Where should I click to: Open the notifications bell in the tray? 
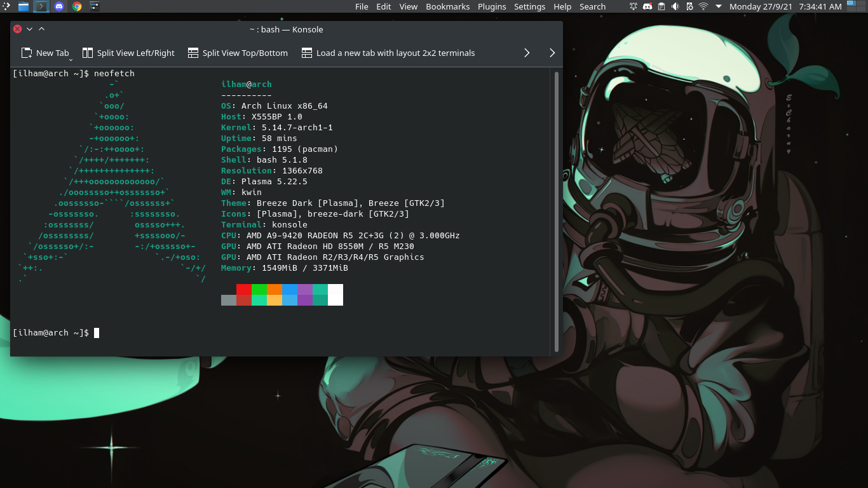pyautogui.click(x=634, y=6)
